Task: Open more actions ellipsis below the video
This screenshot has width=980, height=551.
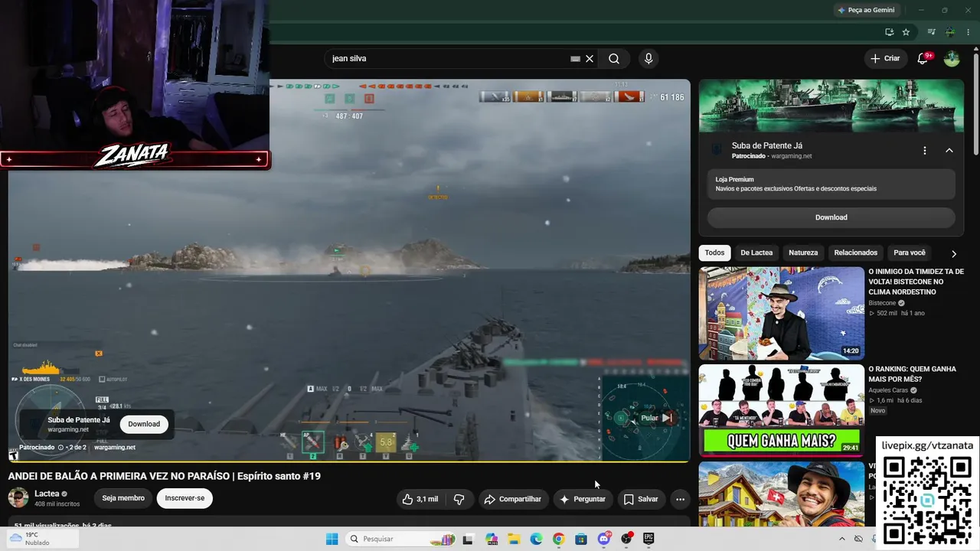Action: coord(680,499)
